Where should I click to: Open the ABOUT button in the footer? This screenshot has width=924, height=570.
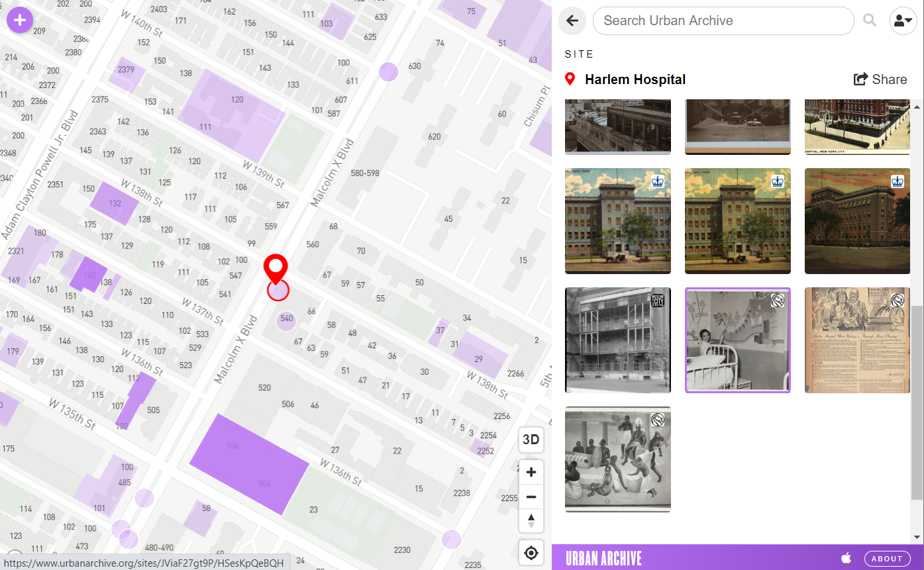pyautogui.click(x=887, y=558)
